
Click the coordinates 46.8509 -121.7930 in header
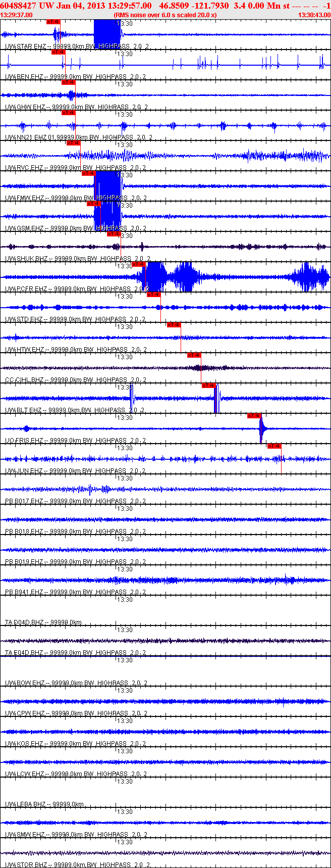point(194,6)
